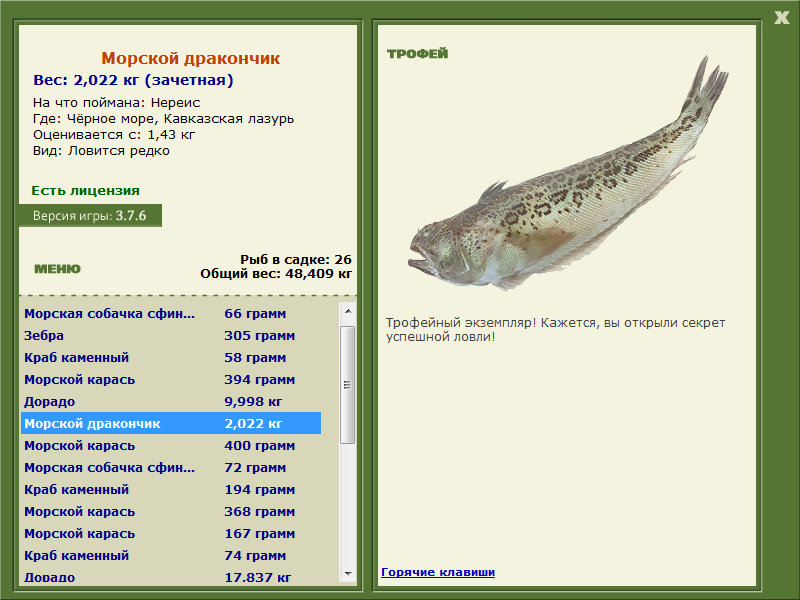
Task: Select the Краб каменный 194 грамм row
Action: point(171,489)
